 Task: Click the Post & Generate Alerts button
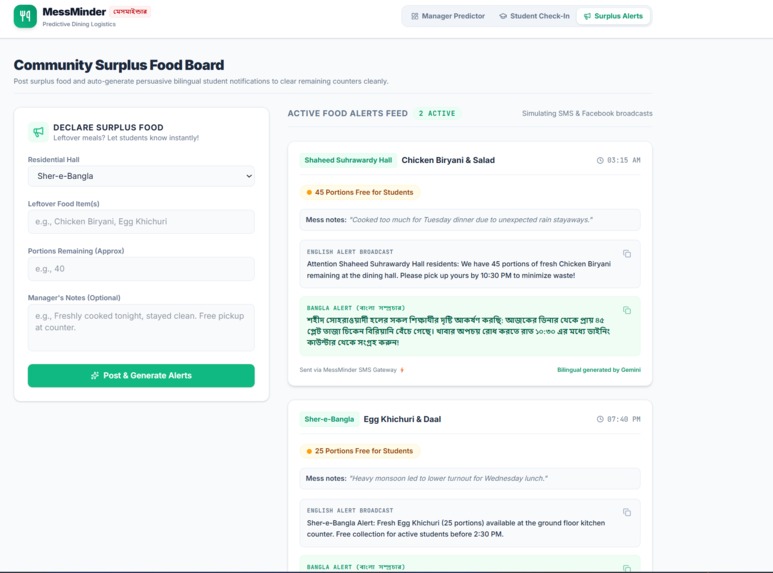click(x=141, y=376)
